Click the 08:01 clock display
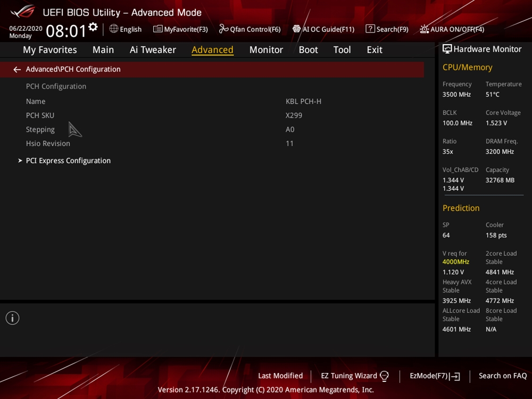Viewport: 532px width, 399px height. click(66, 31)
